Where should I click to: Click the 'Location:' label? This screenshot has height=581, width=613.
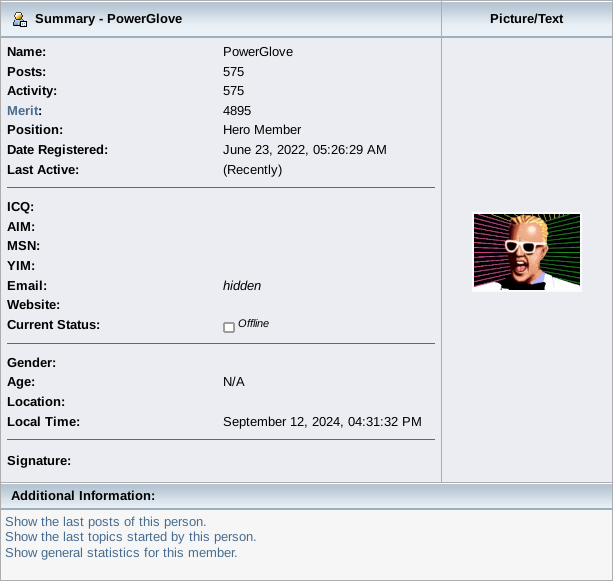coord(36,402)
